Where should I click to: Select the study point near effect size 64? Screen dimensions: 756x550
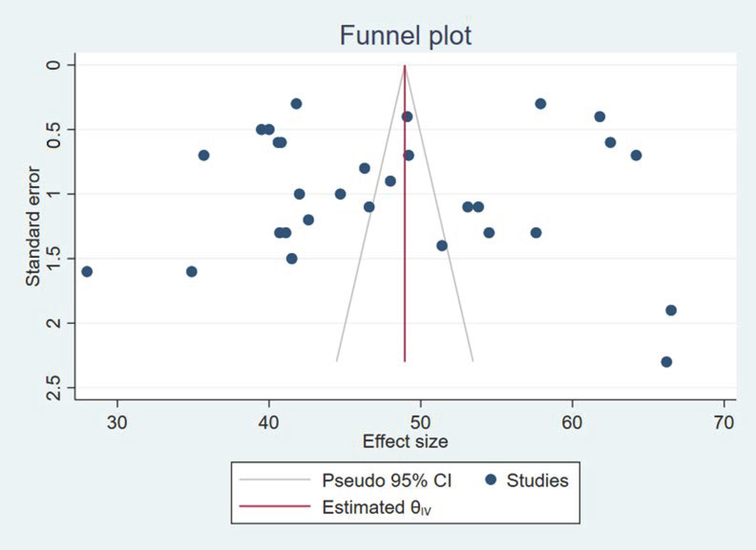coord(636,155)
